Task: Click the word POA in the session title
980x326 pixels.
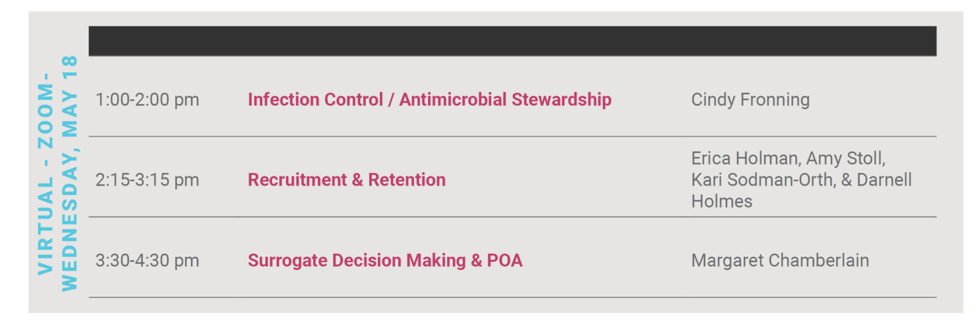Action: click(x=505, y=261)
